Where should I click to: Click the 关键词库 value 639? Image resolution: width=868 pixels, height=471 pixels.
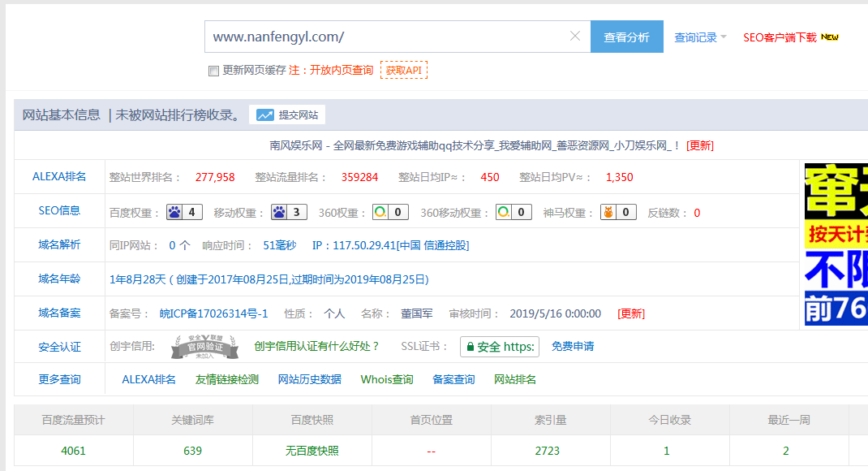pos(192,451)
